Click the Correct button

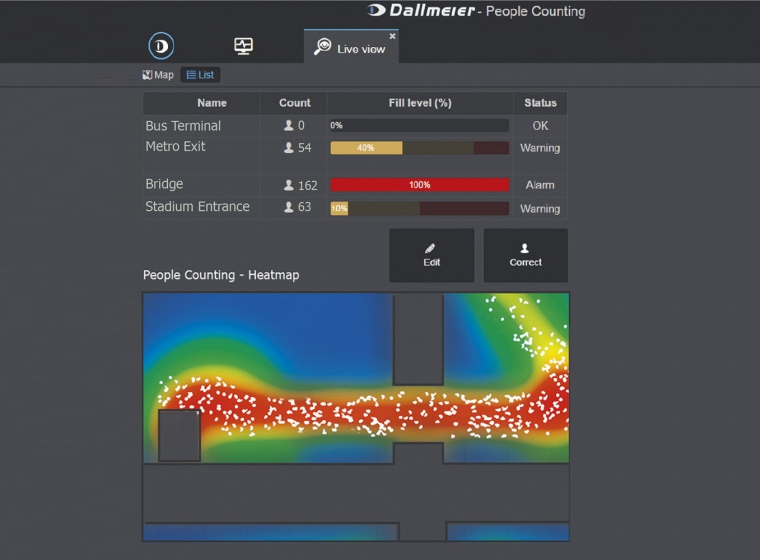pyautogui.click(x=525, y=255)
